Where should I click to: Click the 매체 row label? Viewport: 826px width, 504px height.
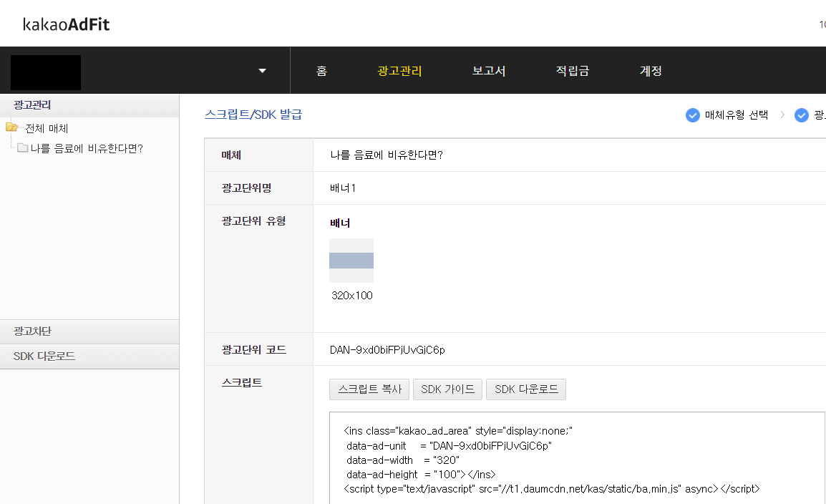[231, 155]
